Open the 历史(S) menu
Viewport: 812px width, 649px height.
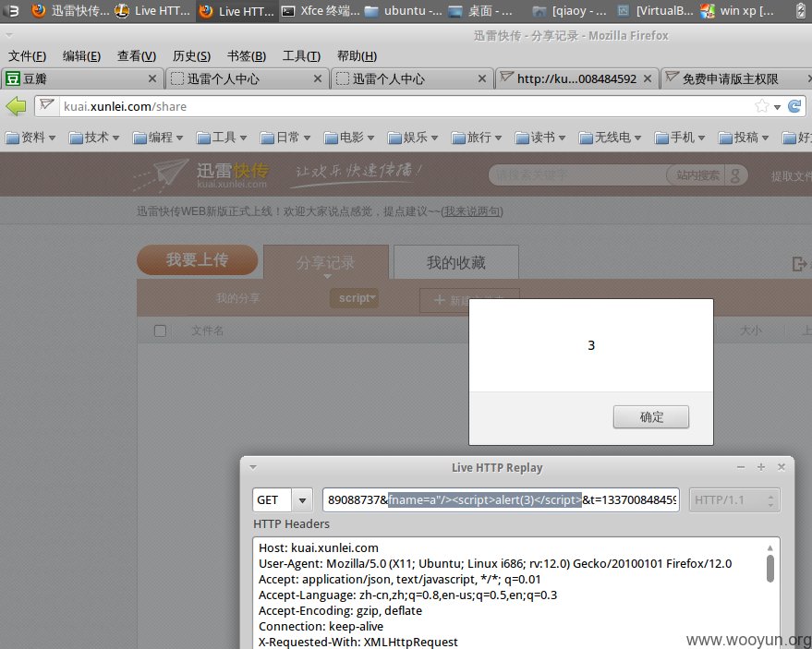191,56
